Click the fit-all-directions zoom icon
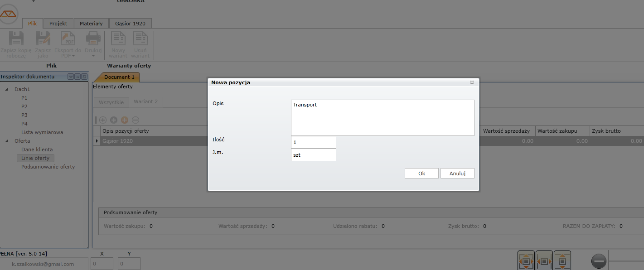Image resolution: width=644 pixels, height=270 pixels. 526,261
